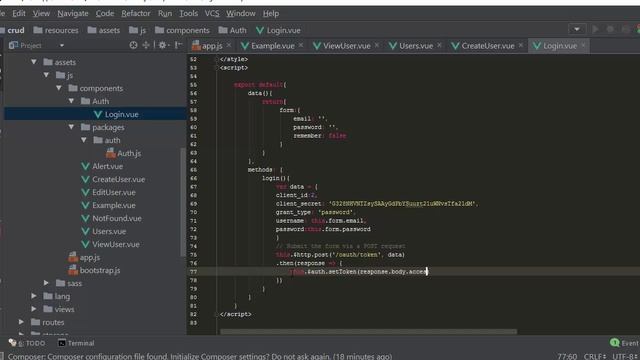Select Alert.vue in the project tree
Image resolution: width=640 pixels, height=360 pixels.
pos(102,166)
